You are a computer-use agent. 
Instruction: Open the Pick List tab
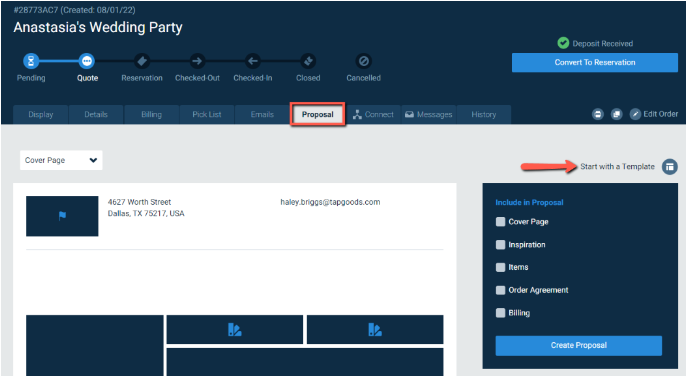[x=207, y=114]
